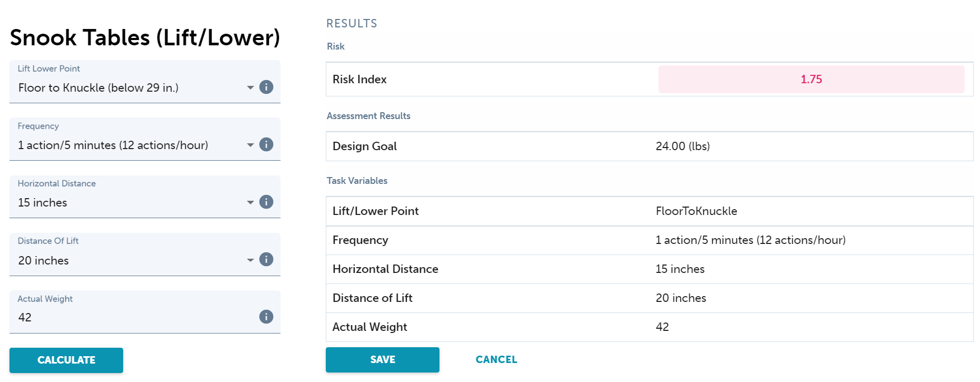Expand the Frequency selection list

(x=251, y=145)
